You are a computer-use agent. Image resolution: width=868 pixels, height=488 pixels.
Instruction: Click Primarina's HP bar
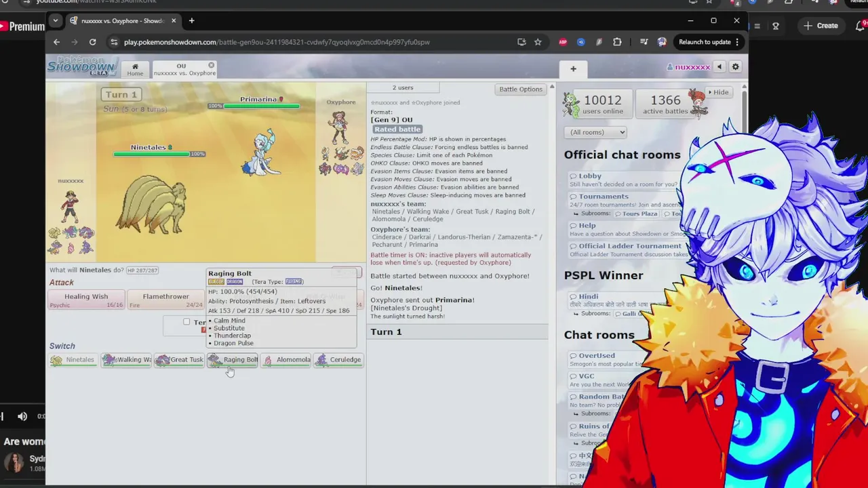261,106
